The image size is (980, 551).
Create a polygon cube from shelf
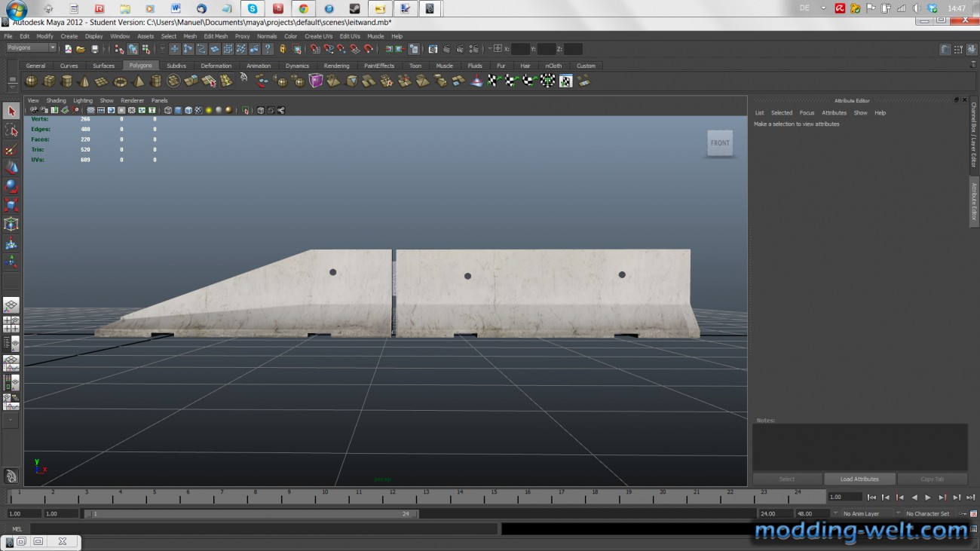[x=49, y=81]
